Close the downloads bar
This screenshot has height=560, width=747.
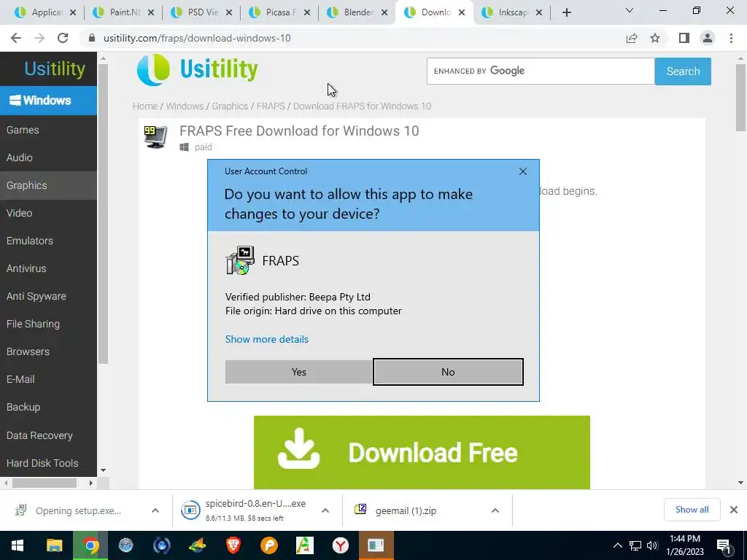click(x=734, y=510)
